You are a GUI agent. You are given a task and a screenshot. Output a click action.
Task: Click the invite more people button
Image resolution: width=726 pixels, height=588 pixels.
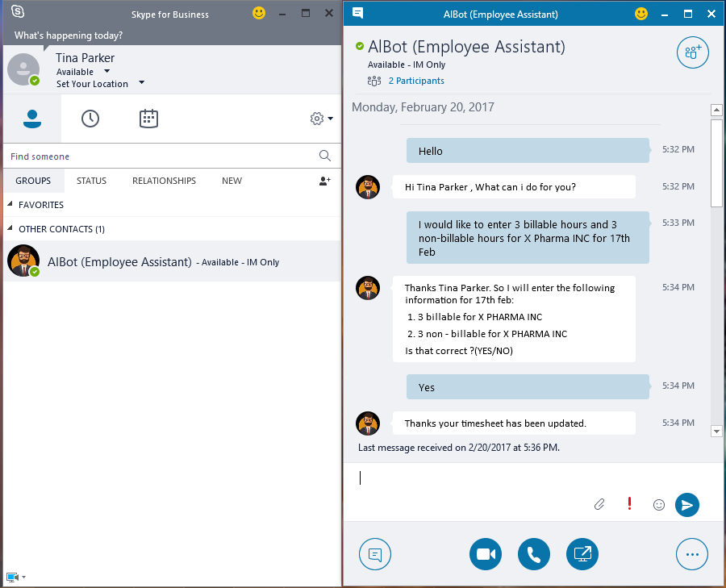[693, 52]
